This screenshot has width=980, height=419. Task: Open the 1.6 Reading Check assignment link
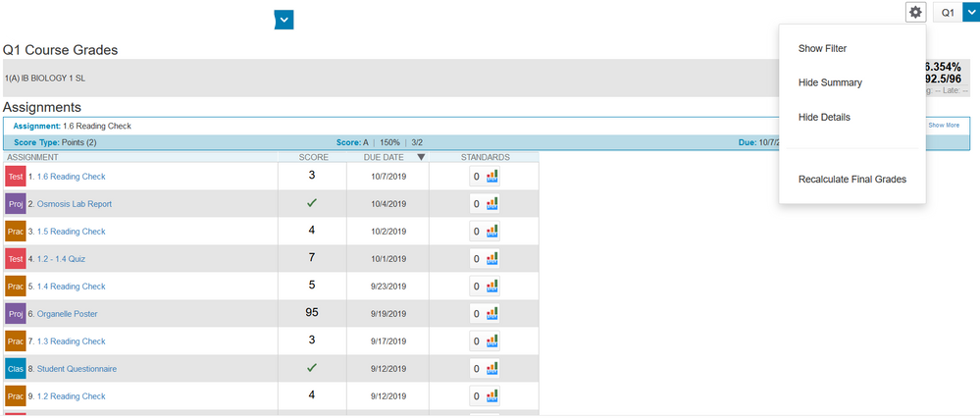coord(71,177)
